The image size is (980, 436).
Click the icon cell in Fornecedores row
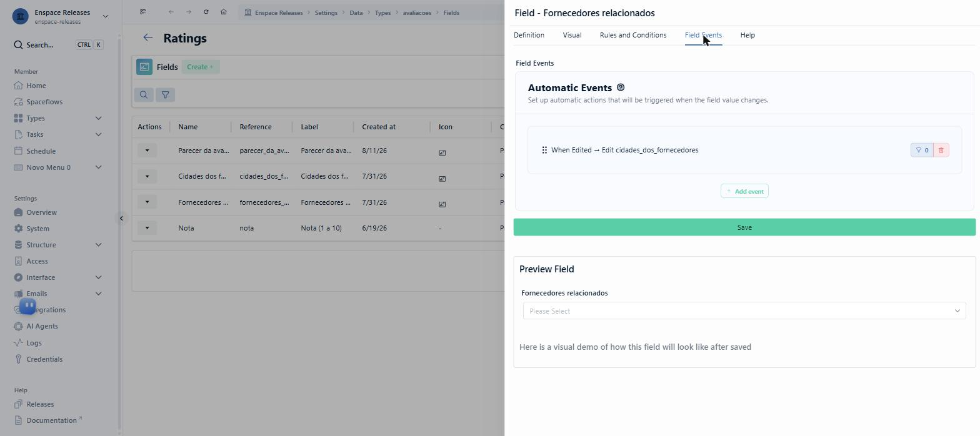click(x=442, y=204)
